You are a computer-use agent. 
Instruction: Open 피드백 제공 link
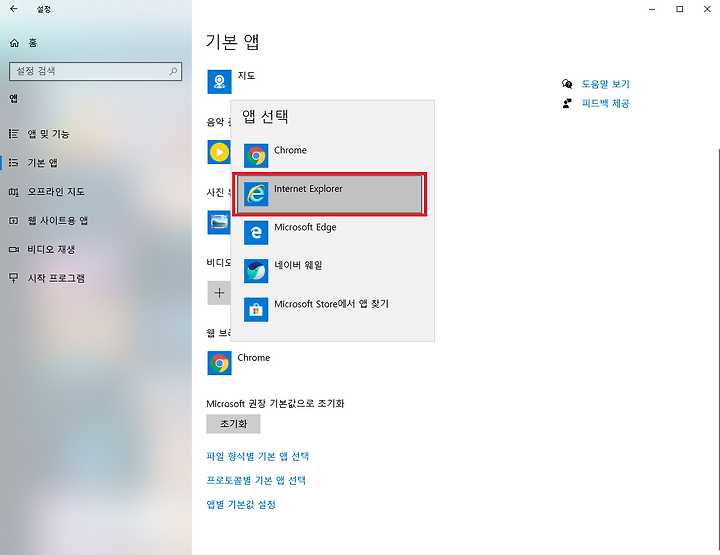pyautogui.click(x=605, y=103)
